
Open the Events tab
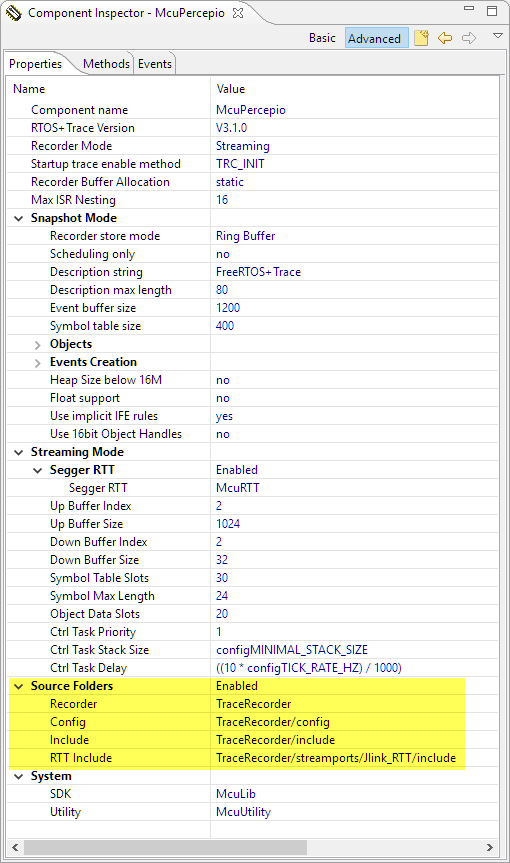tap(155, 64)
